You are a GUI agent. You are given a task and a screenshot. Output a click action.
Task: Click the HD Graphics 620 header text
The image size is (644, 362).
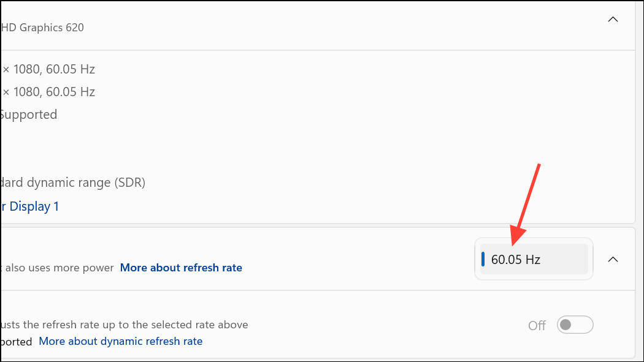click(x=43, y=28)
